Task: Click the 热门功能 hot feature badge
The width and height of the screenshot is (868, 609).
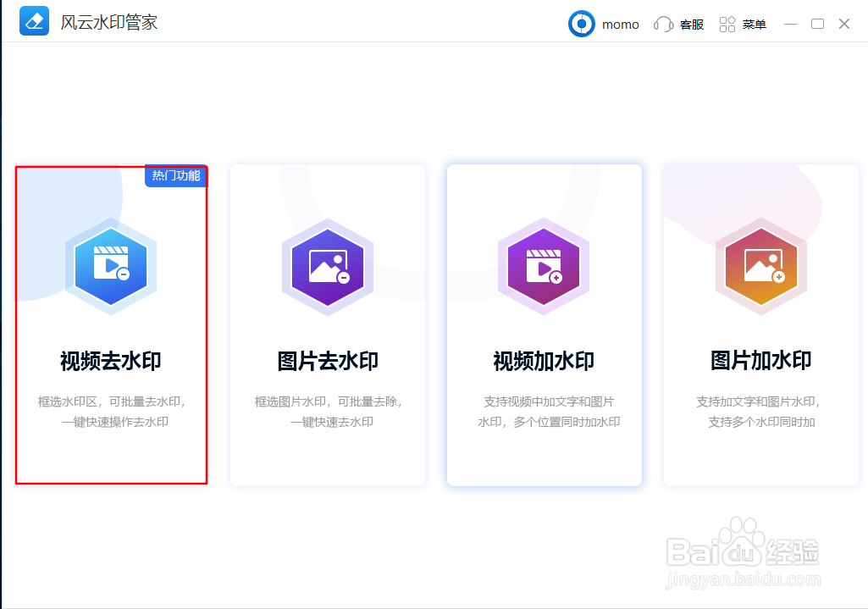Action: click(175, 176)
